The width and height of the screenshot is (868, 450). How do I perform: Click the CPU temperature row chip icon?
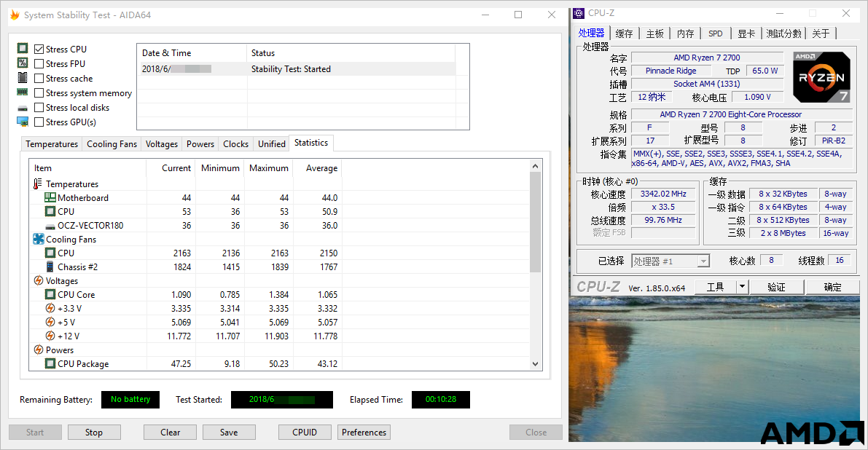tap(50, 211)
